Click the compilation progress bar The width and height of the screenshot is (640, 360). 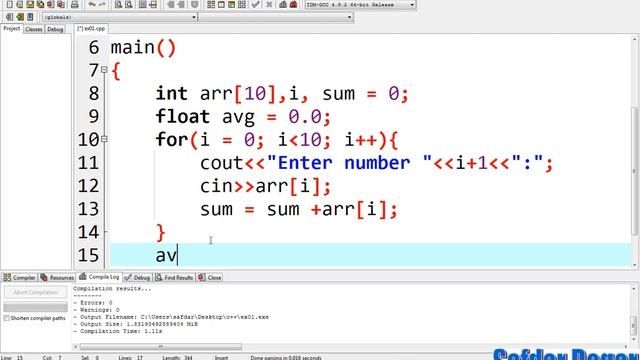pos(36,307)
